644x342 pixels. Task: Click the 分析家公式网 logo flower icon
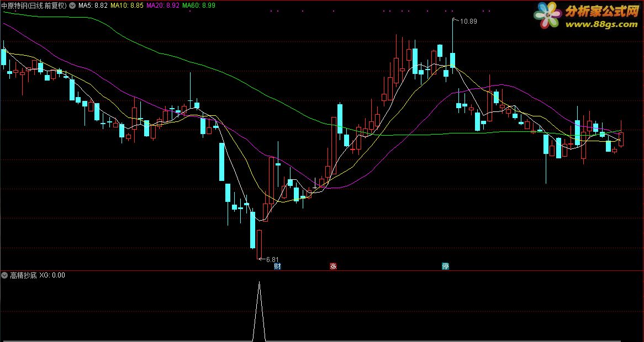click(548, 15)
